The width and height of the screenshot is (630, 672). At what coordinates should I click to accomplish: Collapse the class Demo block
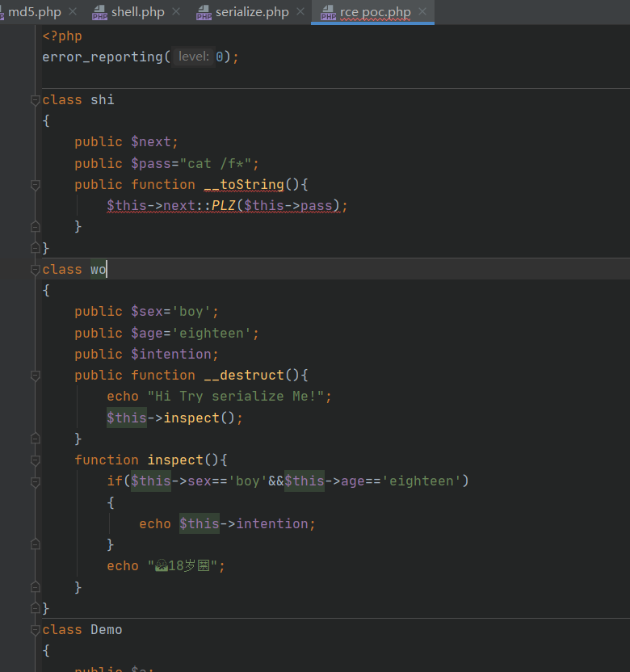(x=35, y=630)
